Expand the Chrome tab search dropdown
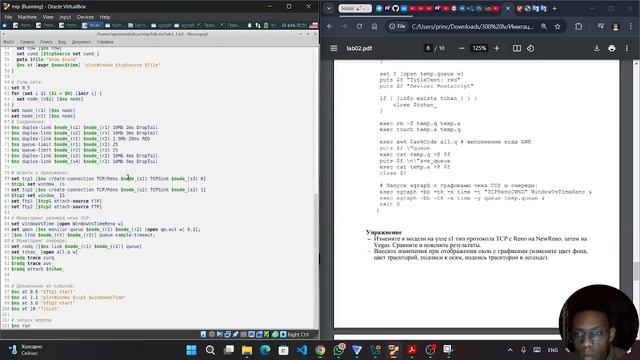The image size is (640, 360). pyautogui.click(x=329, y=8)
